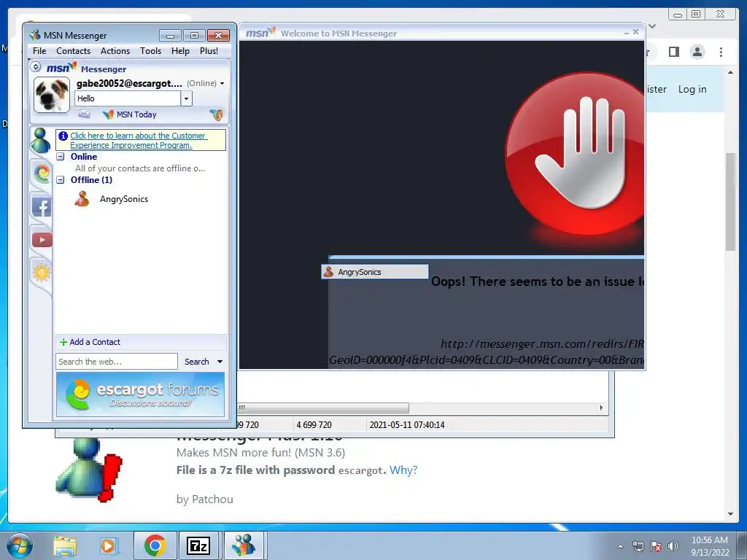
Task: Click the red stop hand icon
Action: tap(576, 153)
